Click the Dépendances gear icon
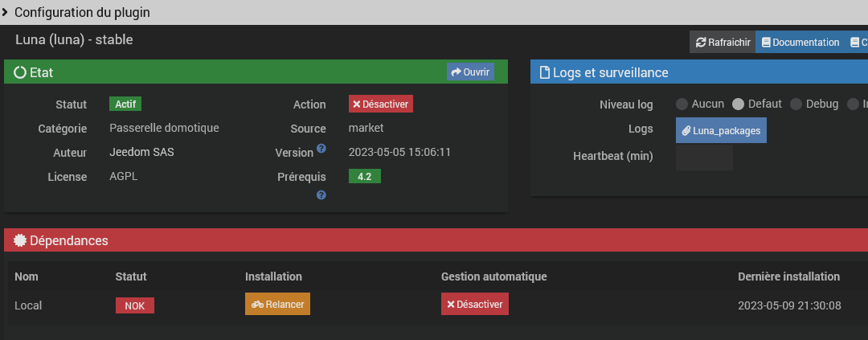This screenshot has height=340, width=868. (x=20, y=240)
